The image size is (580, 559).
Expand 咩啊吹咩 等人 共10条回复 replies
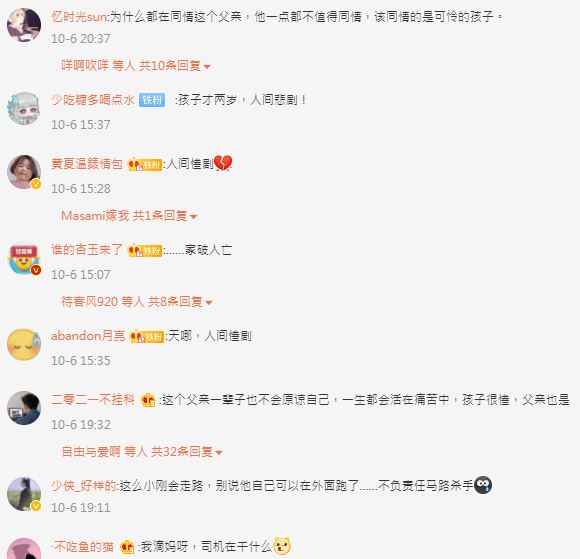pyautogui.click(x=136, y=66)
